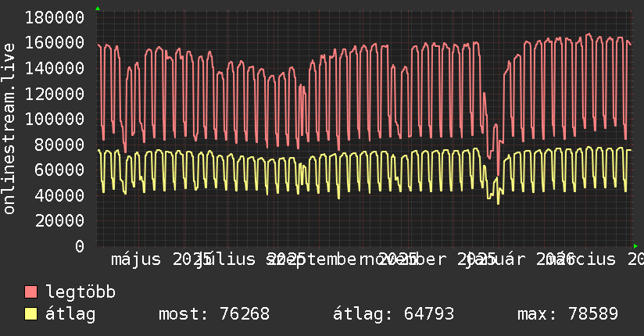644x336 pixels.
Task: Click the yellow átlag legend swatch
Action: (x=30, y=314)
